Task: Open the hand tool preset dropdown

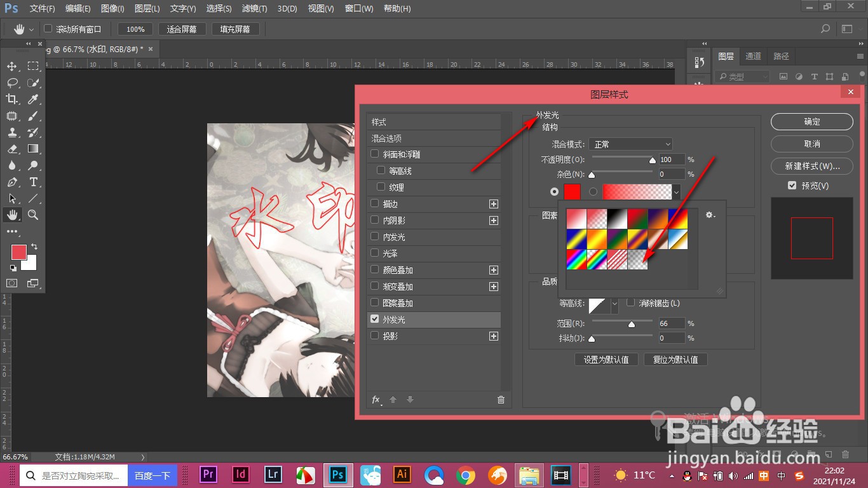Action: (31, 29)
